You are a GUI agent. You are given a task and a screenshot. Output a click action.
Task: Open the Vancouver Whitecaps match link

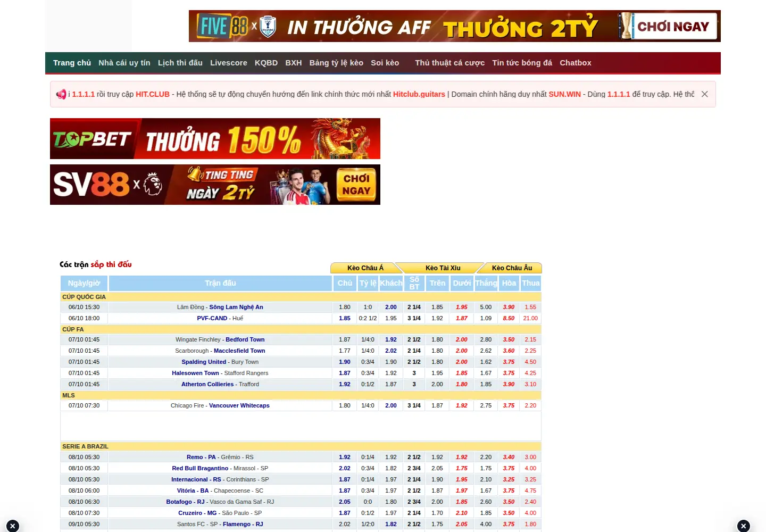239,405
